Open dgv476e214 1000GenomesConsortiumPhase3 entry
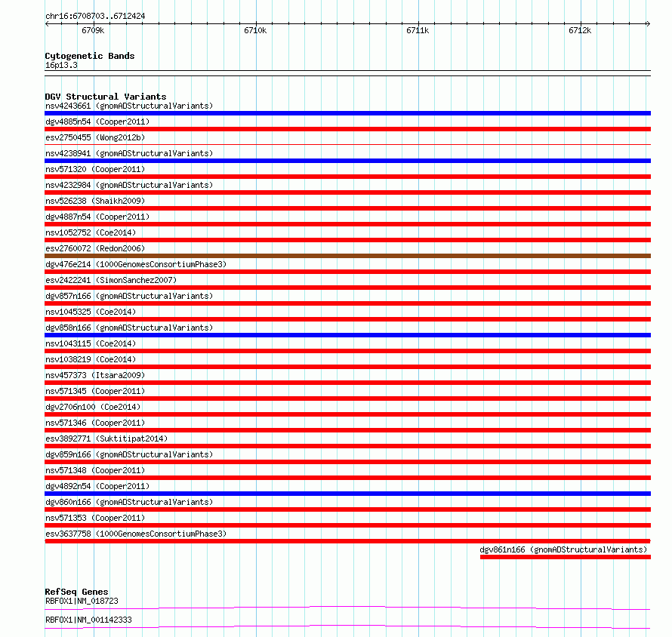 pyautogui.click(x=136, y=264)
